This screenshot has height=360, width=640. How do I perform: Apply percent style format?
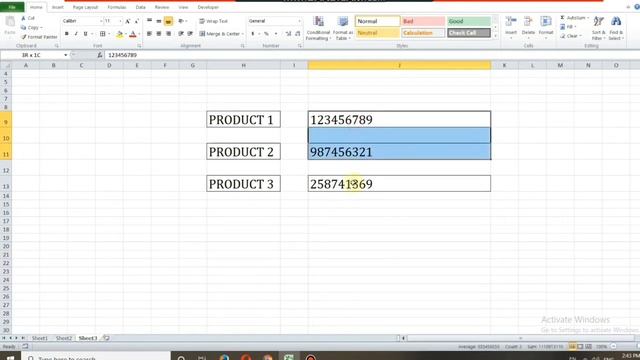click(266, 34)
